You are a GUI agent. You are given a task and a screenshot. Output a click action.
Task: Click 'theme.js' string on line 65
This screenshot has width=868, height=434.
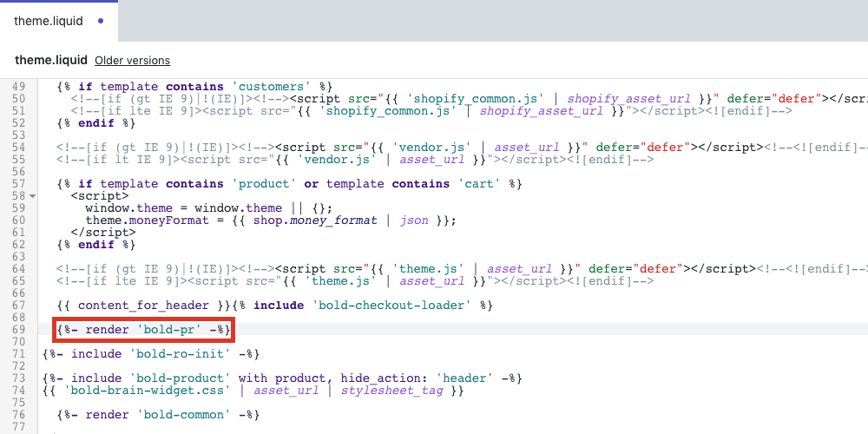(x=340, y=281)
